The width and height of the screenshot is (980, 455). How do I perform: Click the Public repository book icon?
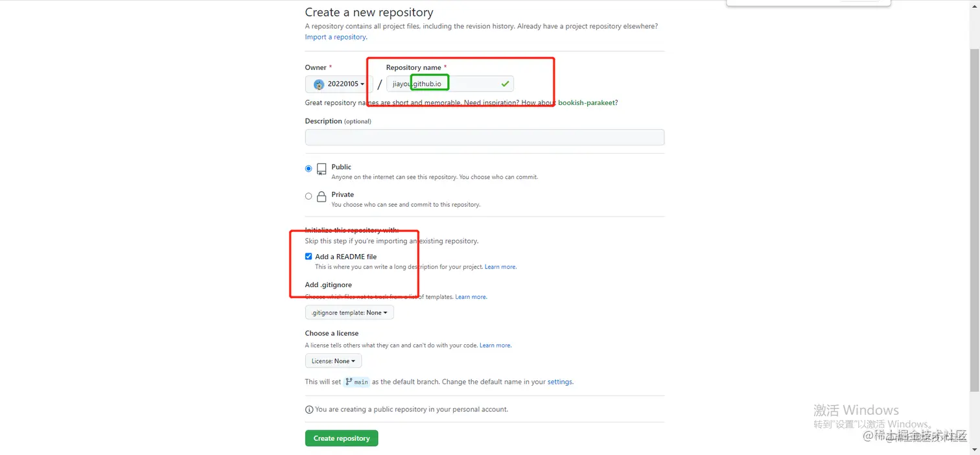point(321,170)
